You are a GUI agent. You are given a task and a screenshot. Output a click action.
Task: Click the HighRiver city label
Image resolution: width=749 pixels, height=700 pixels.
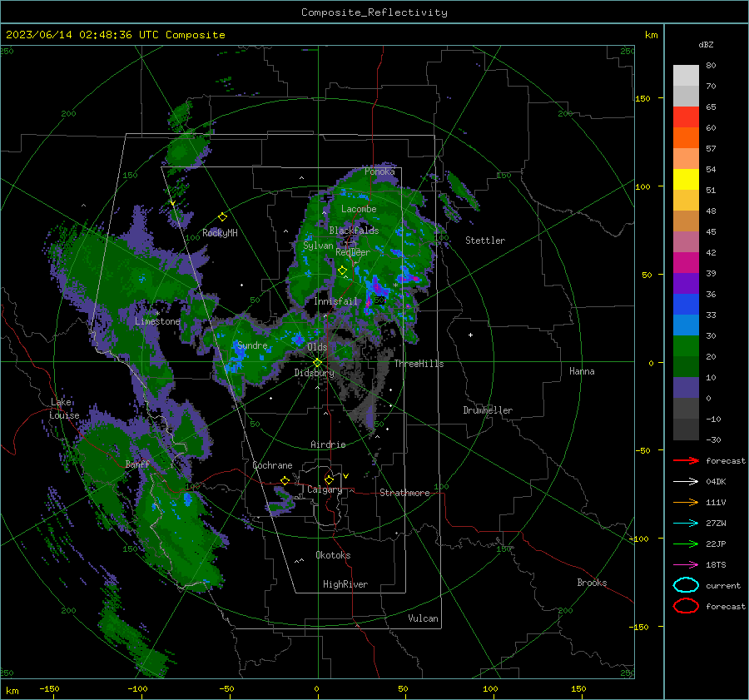345,584
